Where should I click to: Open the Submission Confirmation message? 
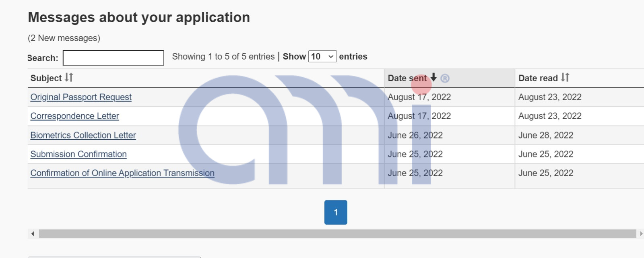click(78, 154)
